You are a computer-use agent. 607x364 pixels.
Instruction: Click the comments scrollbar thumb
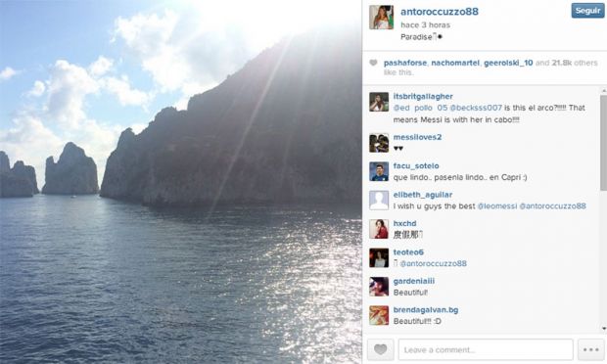click(x=604, y=142)
